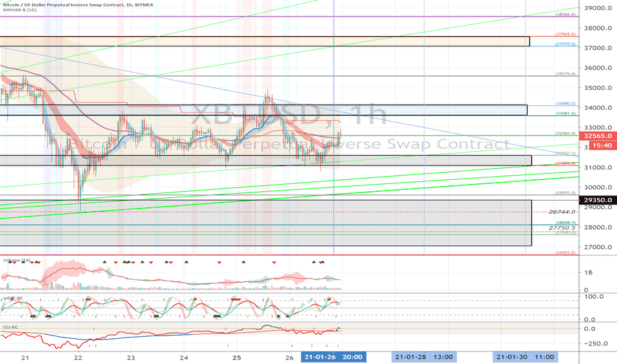Click the 33581.5 horizontal level label

click(565, 114)
